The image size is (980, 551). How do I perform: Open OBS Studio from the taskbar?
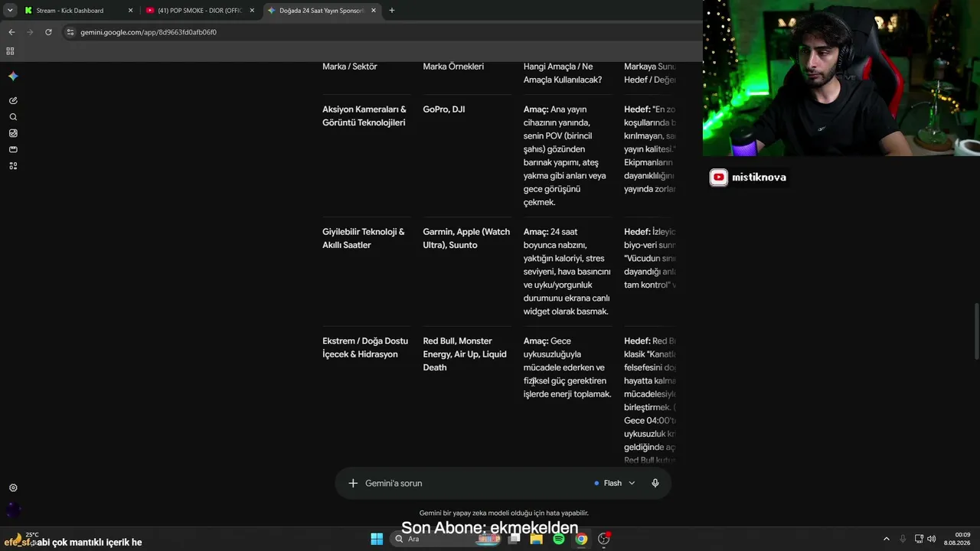click(x=604, y=539)
